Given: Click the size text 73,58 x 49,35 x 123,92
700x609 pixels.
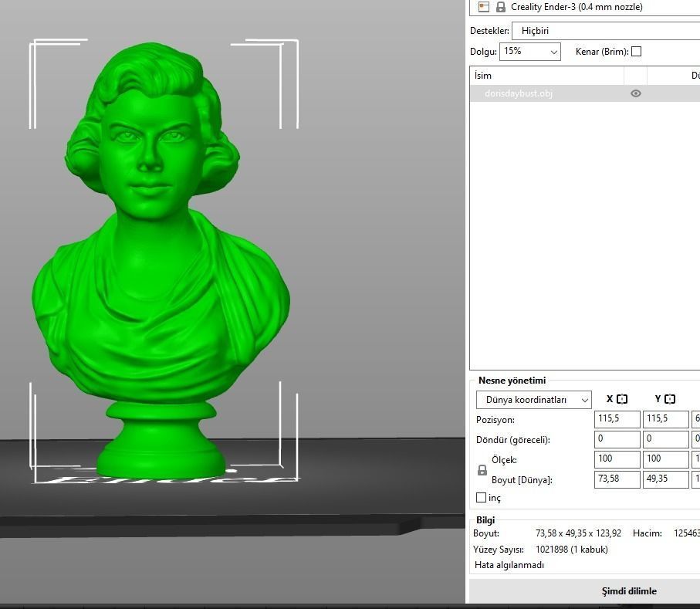Looking at the screenshot, I should click(x=579, y=533).
